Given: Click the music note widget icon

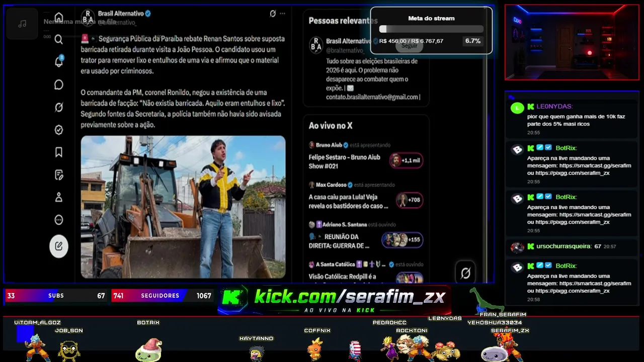Looking at the screenshot, I should click(x=22, y=24).
